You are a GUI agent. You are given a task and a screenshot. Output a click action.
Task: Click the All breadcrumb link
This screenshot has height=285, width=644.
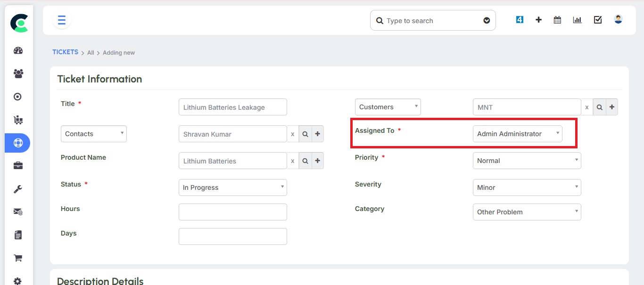(91, 53)
